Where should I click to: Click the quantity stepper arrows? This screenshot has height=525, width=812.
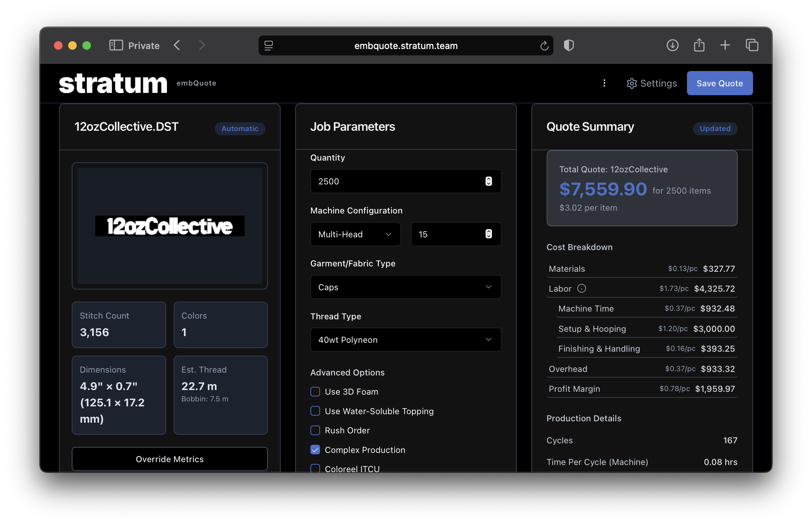(x=489, y=181)
